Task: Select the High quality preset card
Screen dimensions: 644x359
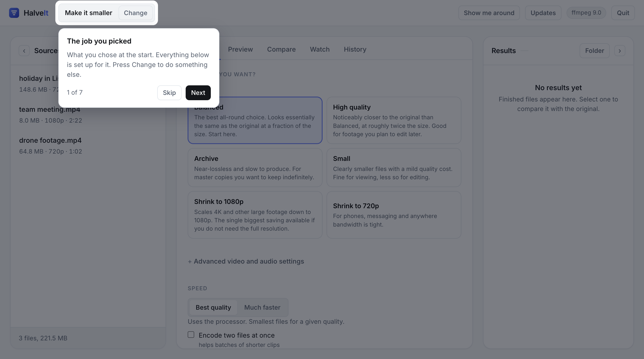Action: pyautogui.click(x=394, y=120)
